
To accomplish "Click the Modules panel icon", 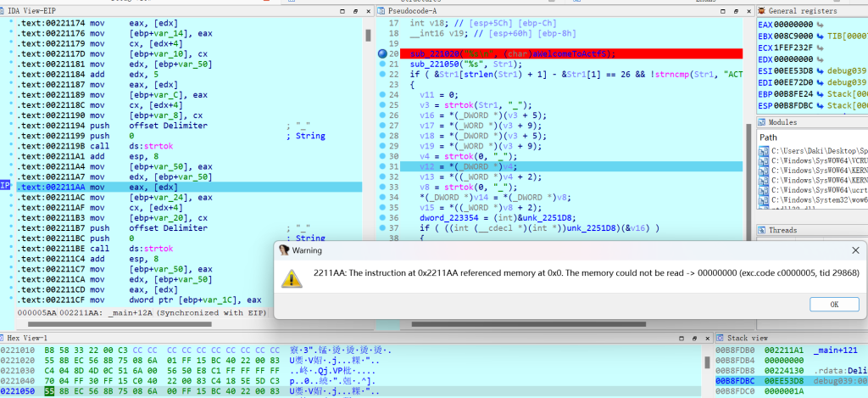I will 762,123.
